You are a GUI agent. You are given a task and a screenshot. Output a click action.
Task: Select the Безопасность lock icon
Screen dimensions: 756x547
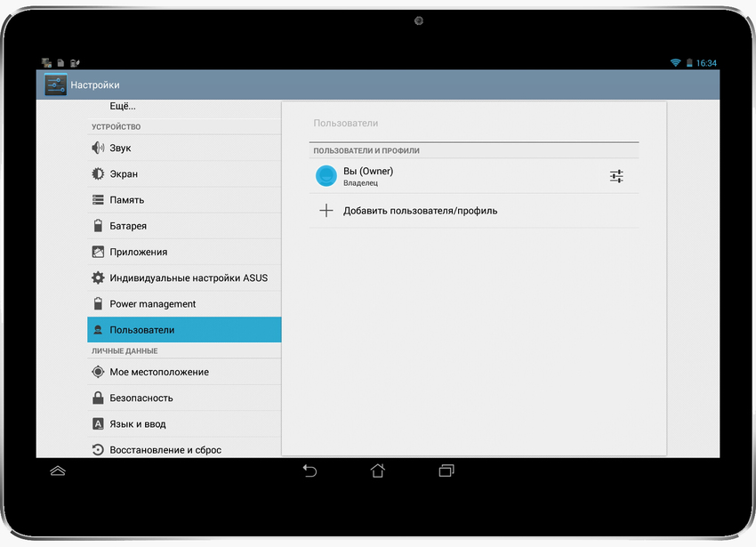tap(98, 398)
